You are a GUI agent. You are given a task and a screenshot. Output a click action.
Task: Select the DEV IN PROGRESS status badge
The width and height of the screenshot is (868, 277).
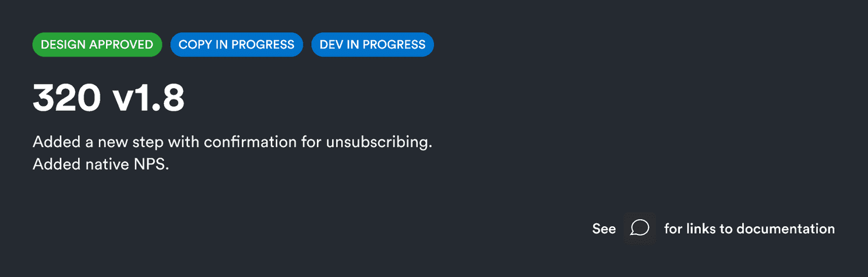[372, 44]
